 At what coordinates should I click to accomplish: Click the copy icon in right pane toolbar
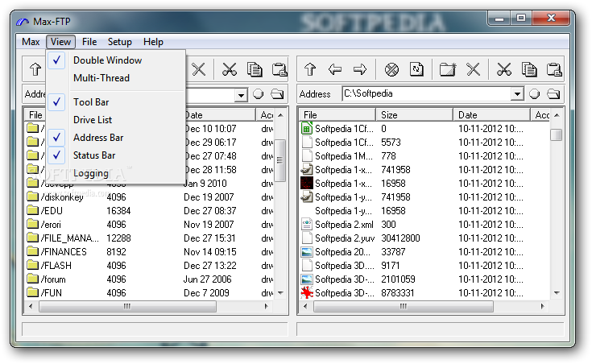(x=529, y=69)
